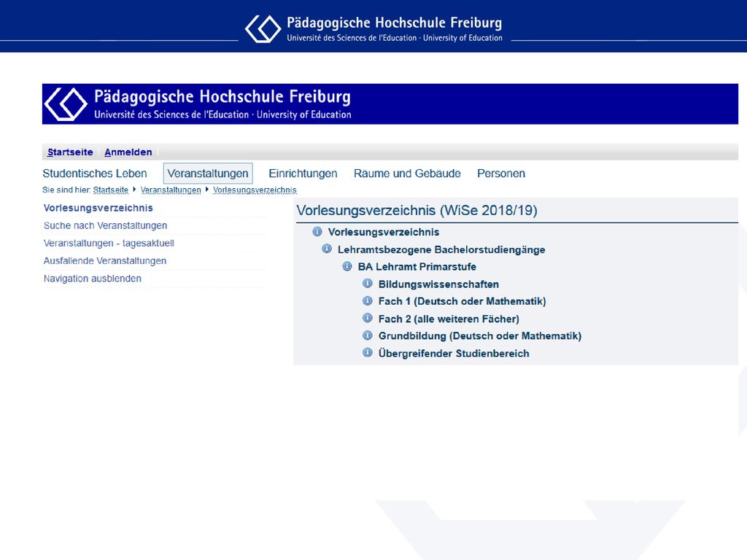Screen dimensions: 747x560
Task: Click the info icon beside Bildungswissenschaften
Action: pos(368,284)
